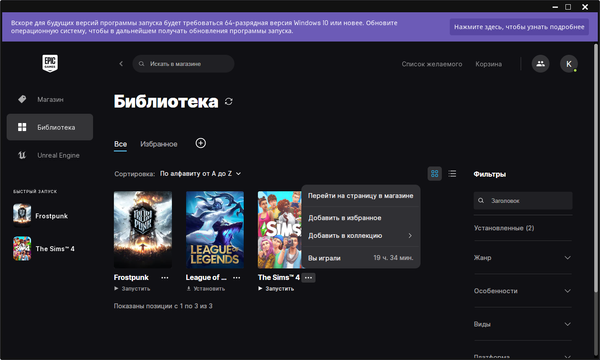Close The Sims 4 three-dots menu
Image resolution: width=600 pixels, height=360 pixels.
(308, 278)
